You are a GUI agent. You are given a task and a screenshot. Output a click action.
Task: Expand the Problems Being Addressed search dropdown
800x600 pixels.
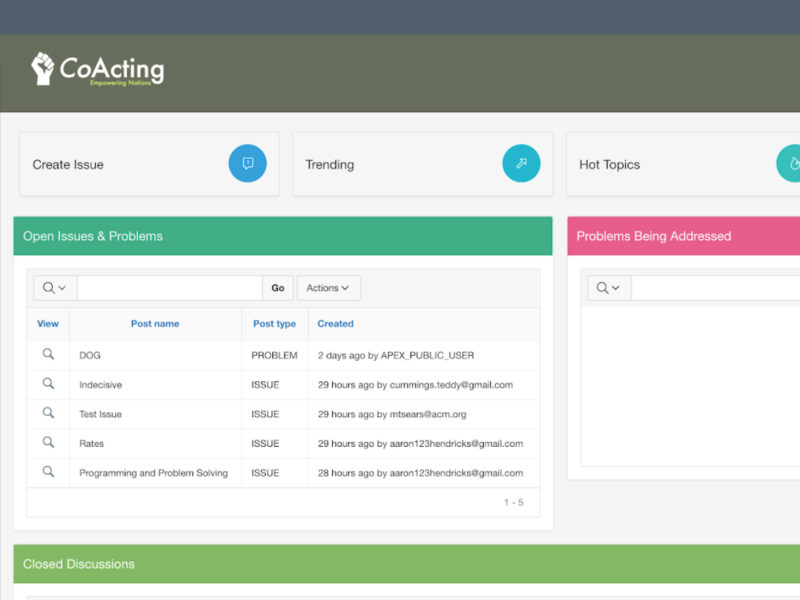pos(609,288)
